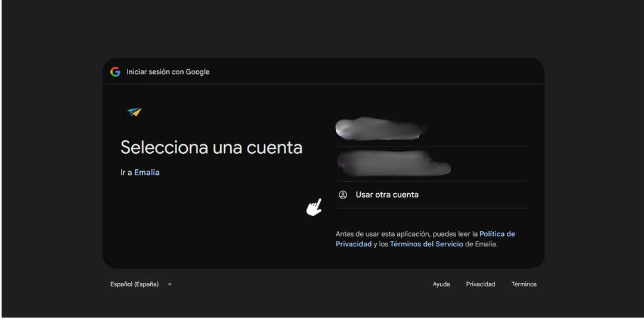This screenshot has height=322, width=644.
Task: Click the Selecciona una cuenta heading
Action: (x=212, y=147)
